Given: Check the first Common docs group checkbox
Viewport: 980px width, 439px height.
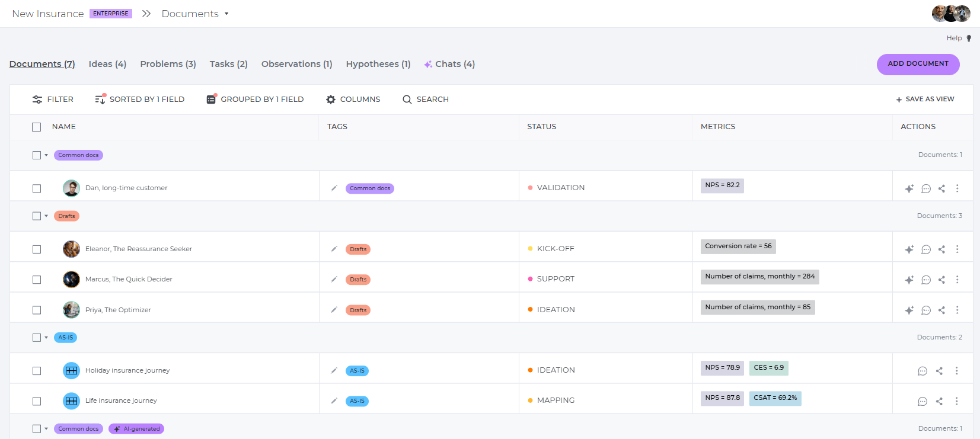Looking at the screenshot, I should 37,155.
